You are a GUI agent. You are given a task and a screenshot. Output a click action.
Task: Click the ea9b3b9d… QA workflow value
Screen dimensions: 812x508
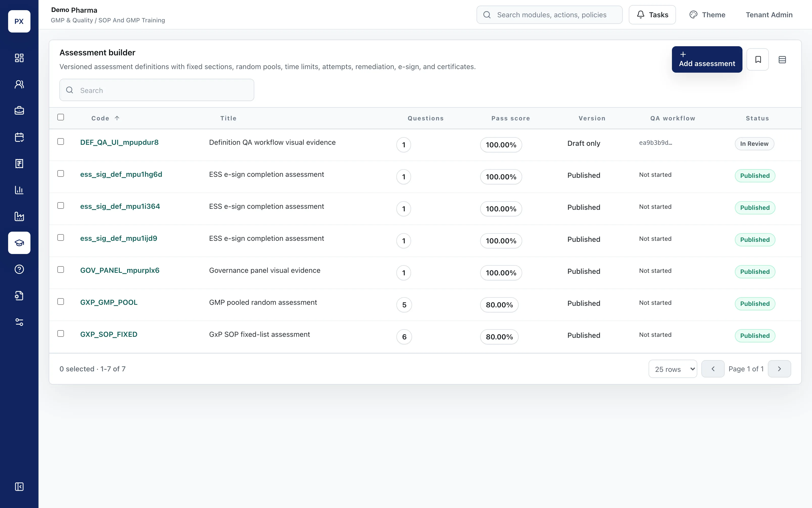pos(655,143)
